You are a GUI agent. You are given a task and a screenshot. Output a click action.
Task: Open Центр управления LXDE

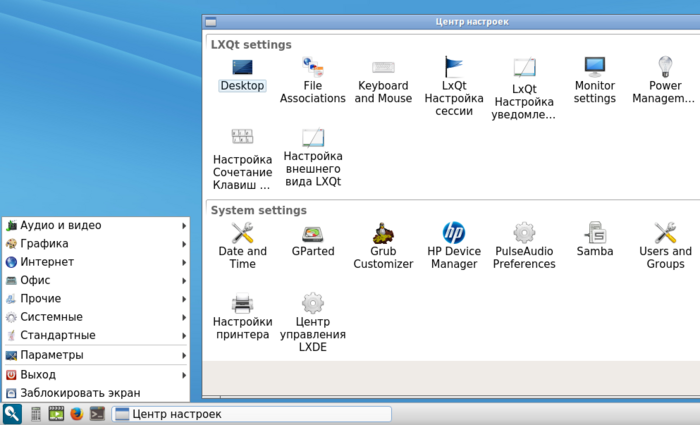coord(312,322)
